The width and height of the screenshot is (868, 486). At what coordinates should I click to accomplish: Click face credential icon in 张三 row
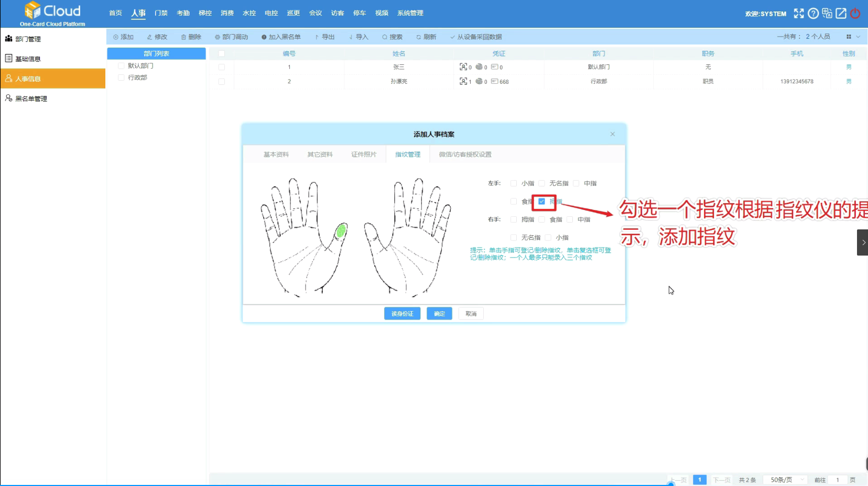[x=463, y=67]
